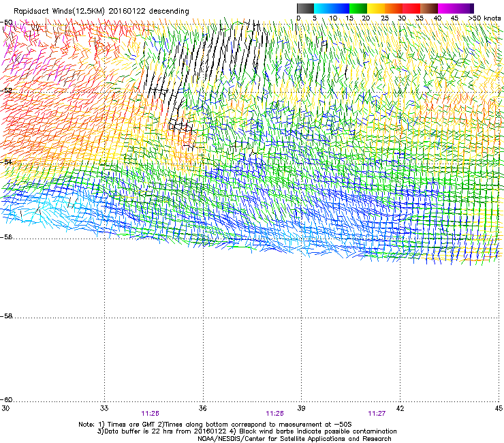
Task: Click the chart title 'Rapidscat Winds(12.5KM) 20160122 descending'
Action: [x=101, y=12]
